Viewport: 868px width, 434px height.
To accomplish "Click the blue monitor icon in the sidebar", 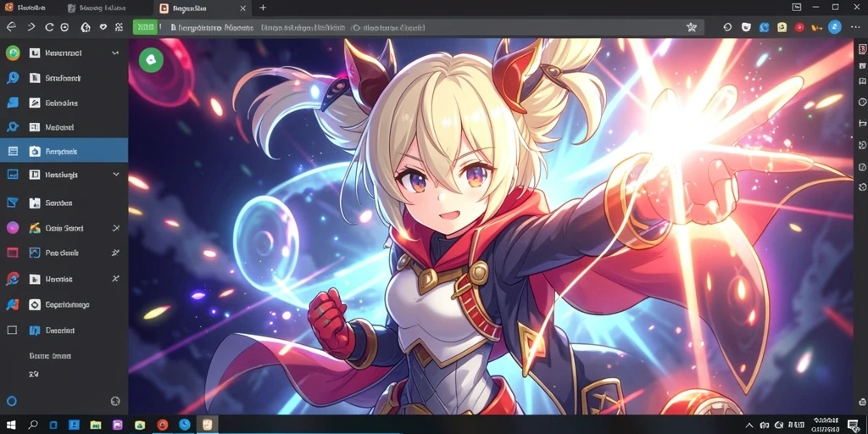I will pyautogui.click(x=12, y=175).
